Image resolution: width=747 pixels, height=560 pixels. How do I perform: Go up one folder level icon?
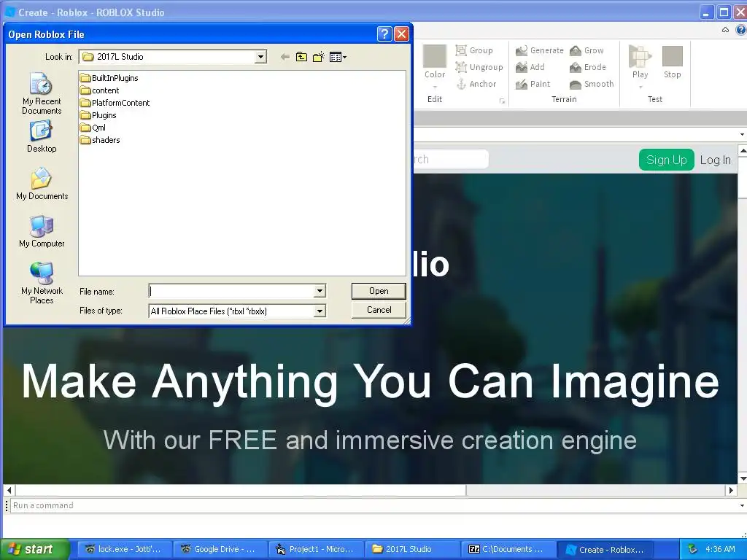click(x=301, y=57)
